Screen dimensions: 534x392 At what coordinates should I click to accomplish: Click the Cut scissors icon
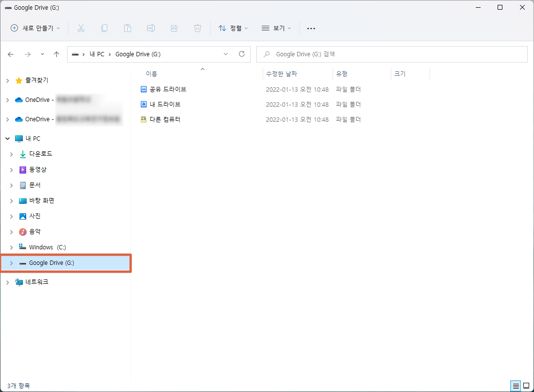[x=81, y=28]
